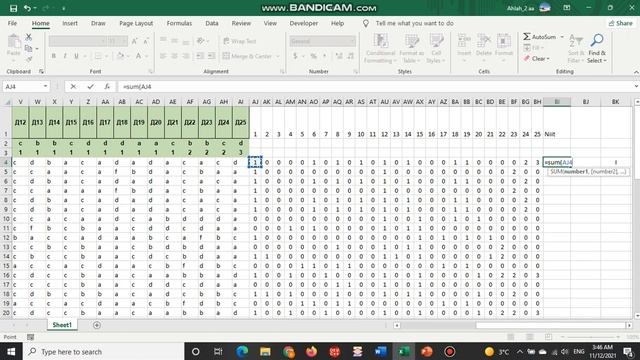Click the fill color bucket button
The image size is (640, 360).
120,56
